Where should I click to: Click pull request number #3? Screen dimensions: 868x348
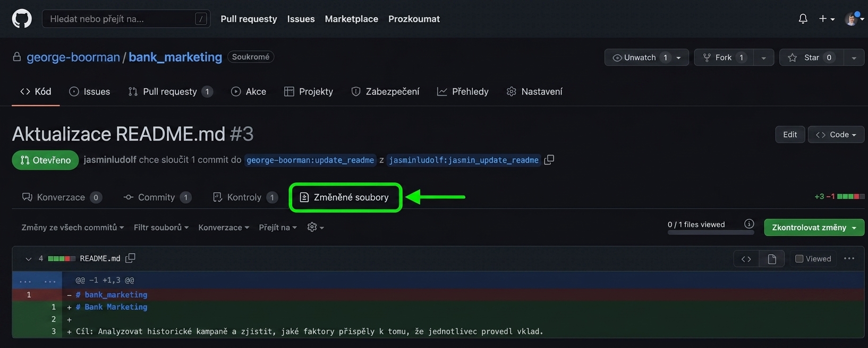click(x=242, y=134)
